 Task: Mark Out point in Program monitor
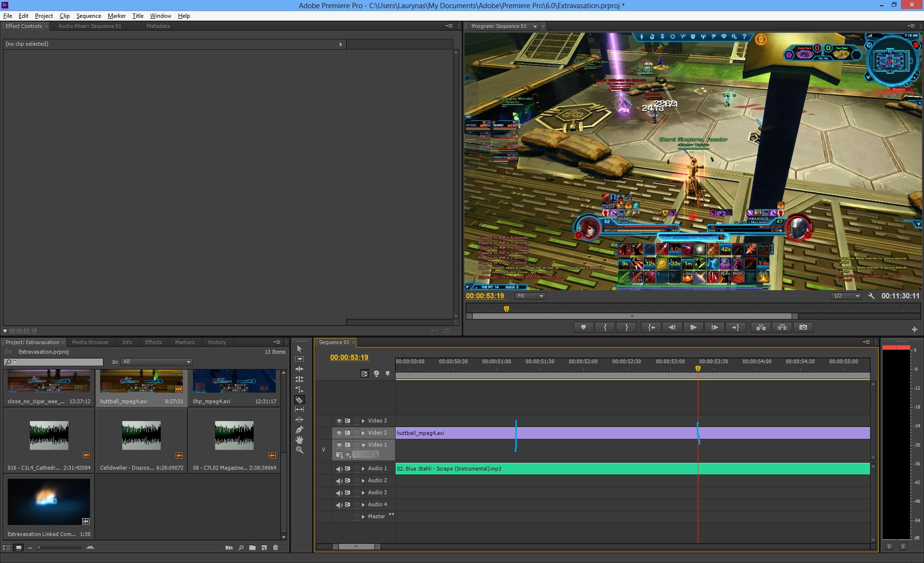coord(627,328)
